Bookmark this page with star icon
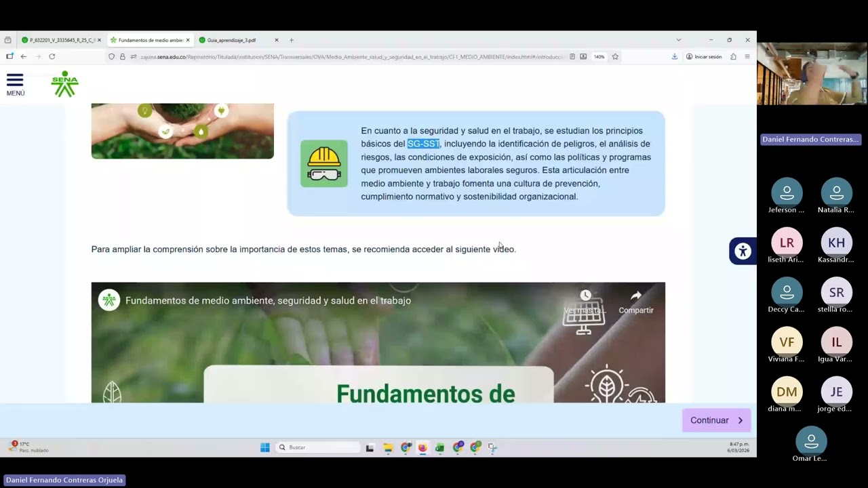The height and width of the screenshot is (488, 868). [615, 57]
